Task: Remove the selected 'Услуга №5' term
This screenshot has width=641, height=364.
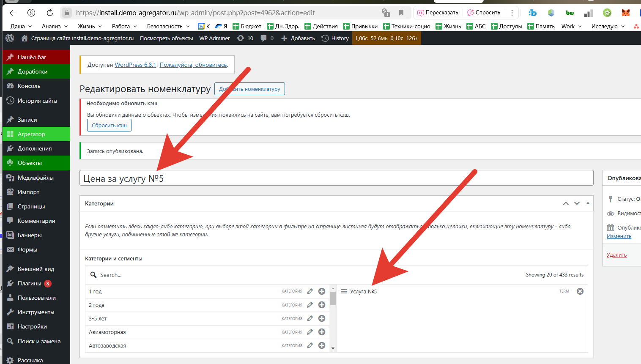Action: coord(580,291)
